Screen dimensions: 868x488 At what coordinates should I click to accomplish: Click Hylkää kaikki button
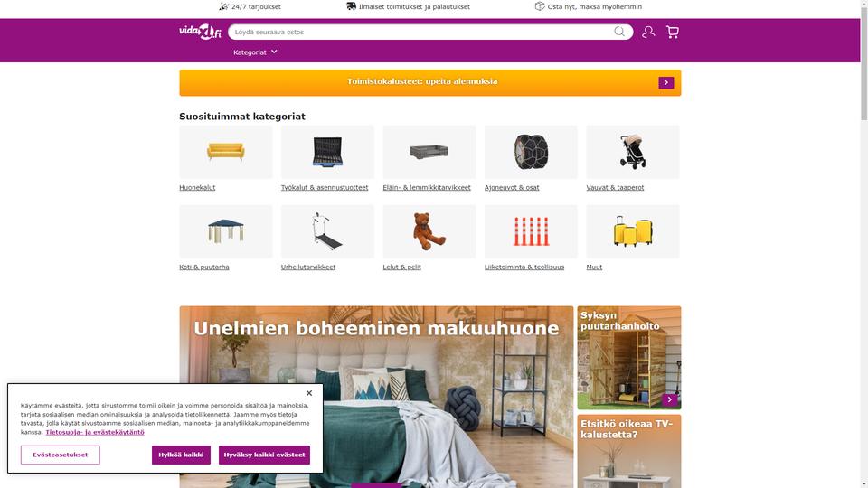coord(181,455)
